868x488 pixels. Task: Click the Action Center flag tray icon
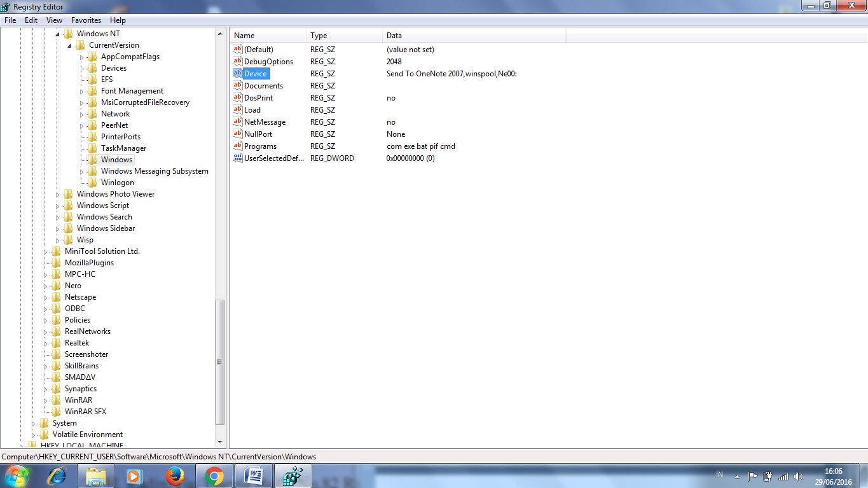[x=752, y=476]
